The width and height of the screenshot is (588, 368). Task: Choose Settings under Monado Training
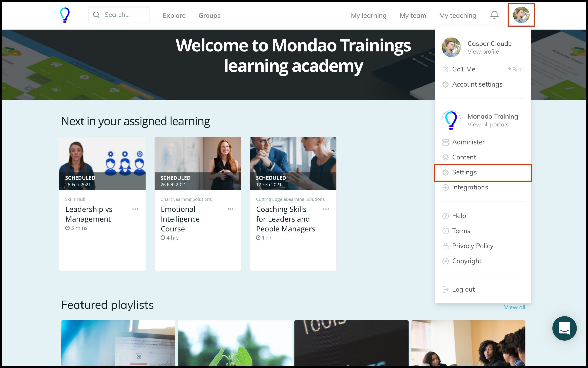click(x=464, y=172)
